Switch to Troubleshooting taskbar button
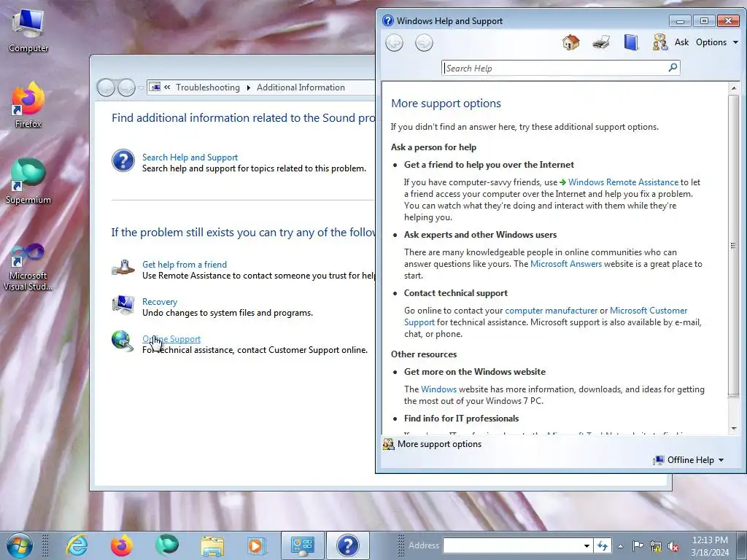The width and height of the screenshot is (747, 560). click(x=303, y=545)
